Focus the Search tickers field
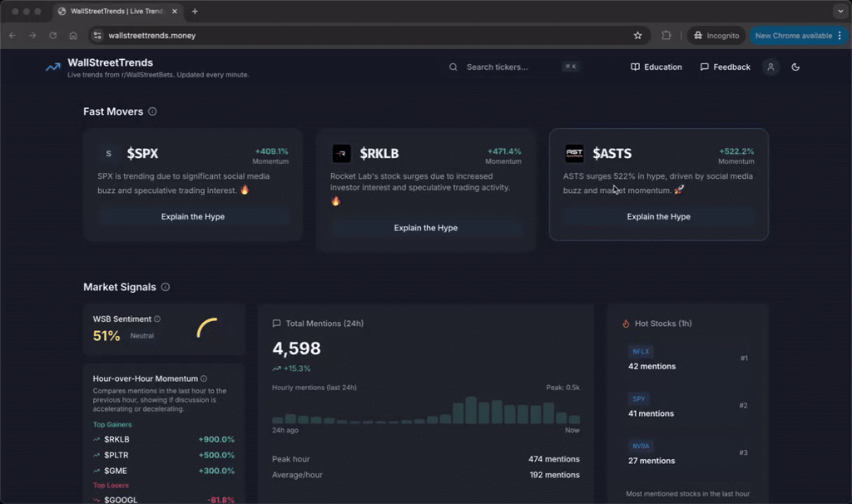 pyautogui.click(x=513, y=67)
